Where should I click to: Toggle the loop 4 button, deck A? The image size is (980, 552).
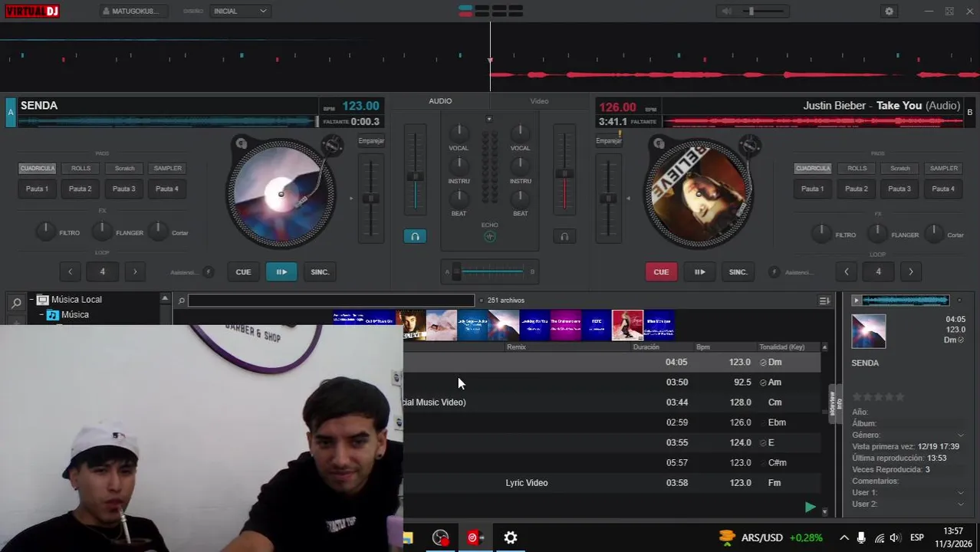pyautogui.click(x=102, y=271)
